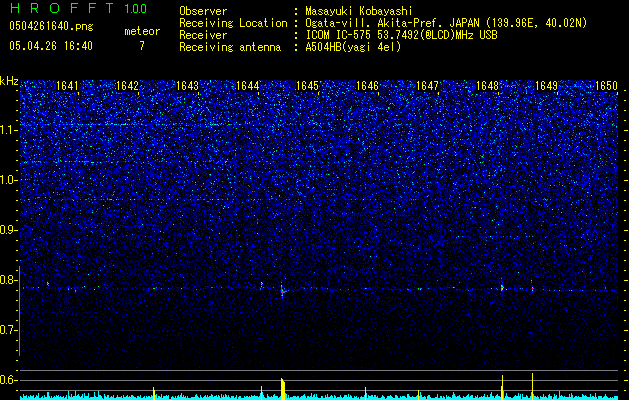The height and width of the screenshot is (400, 629).
Task: Click the 0.7 kHz frequency label
Action: (x=9, y=330)
